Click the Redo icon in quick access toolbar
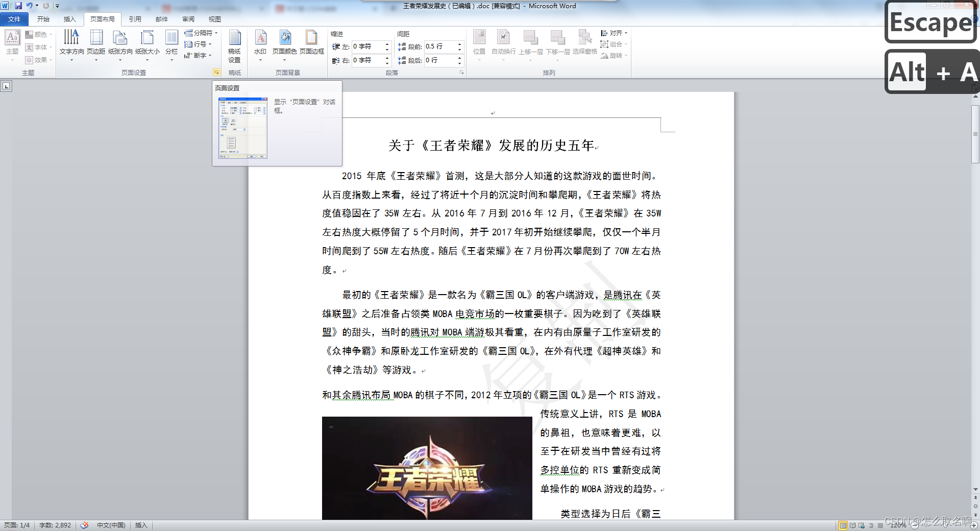 click(46, 6)
